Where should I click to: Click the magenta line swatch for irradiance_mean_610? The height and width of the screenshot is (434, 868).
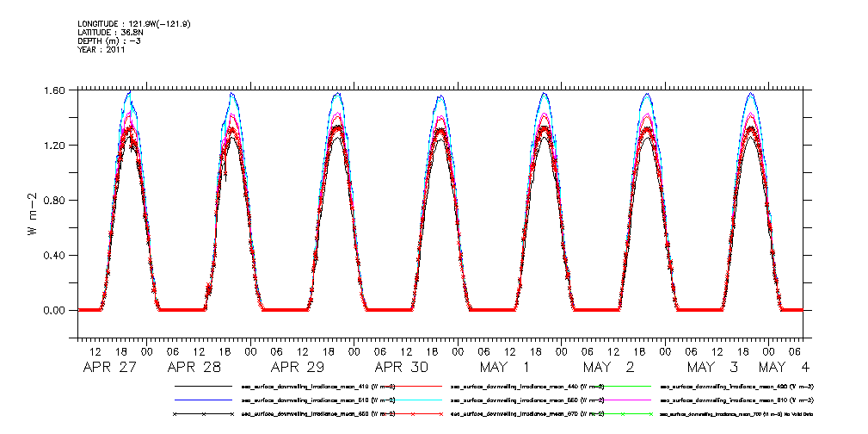point(622,400)
